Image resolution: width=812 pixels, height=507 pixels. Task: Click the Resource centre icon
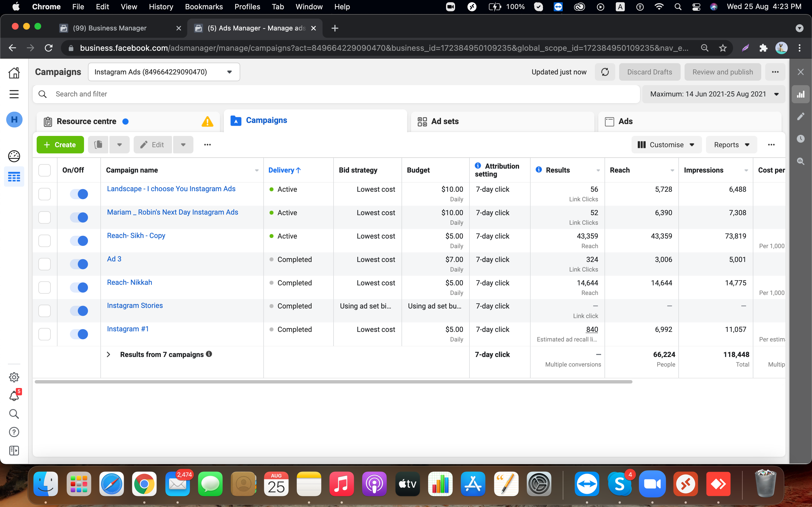(x=48, y=122)
